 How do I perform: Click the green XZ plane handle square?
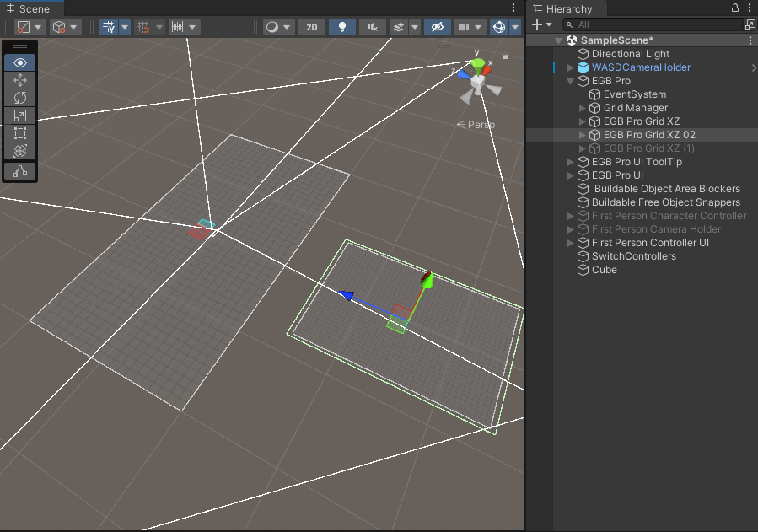click(396, 325)
